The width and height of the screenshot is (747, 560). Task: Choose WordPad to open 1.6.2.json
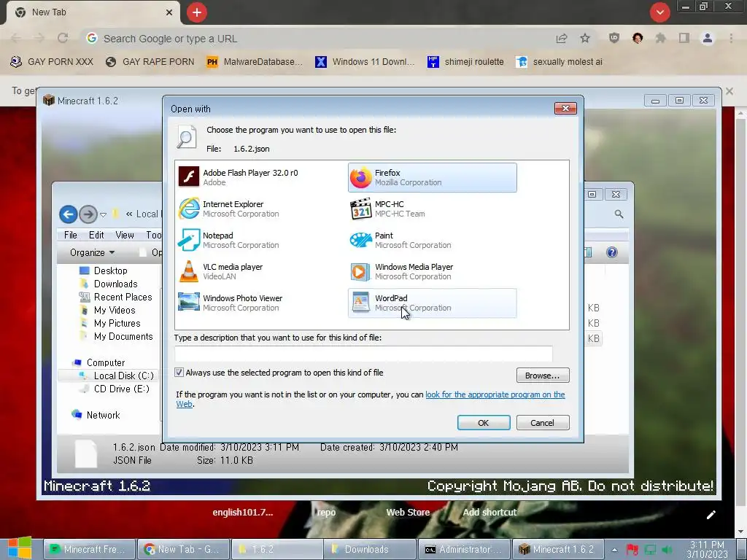(x=432, y=303)
